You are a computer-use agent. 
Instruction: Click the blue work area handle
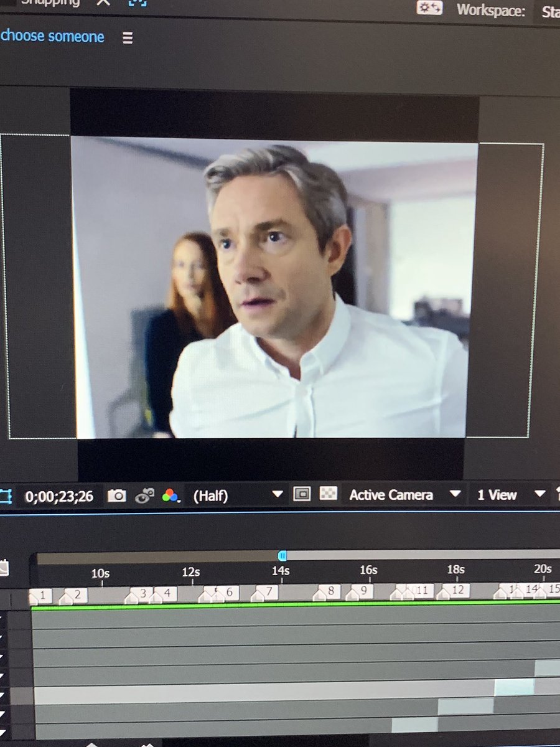pos(282,555)
